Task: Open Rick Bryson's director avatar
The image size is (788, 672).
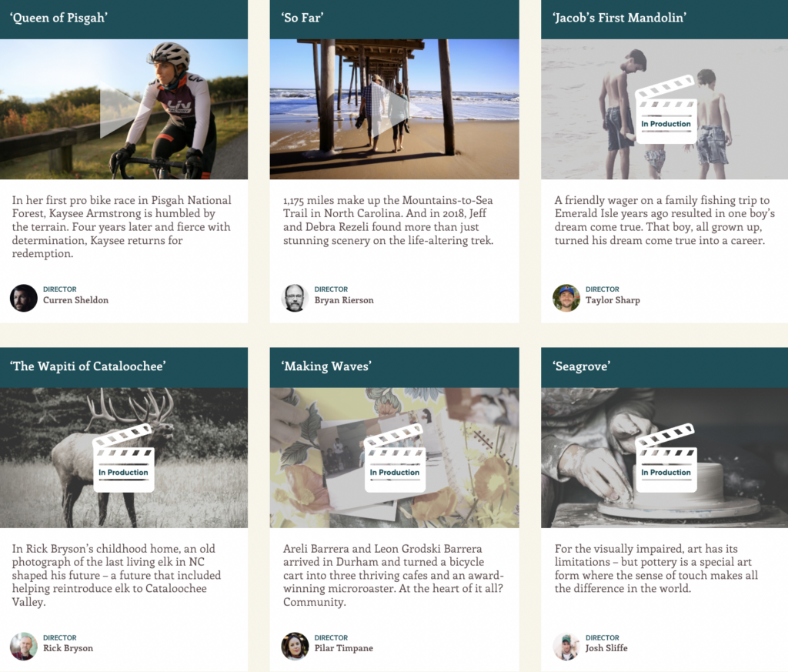Action: [x=24, y=647]
